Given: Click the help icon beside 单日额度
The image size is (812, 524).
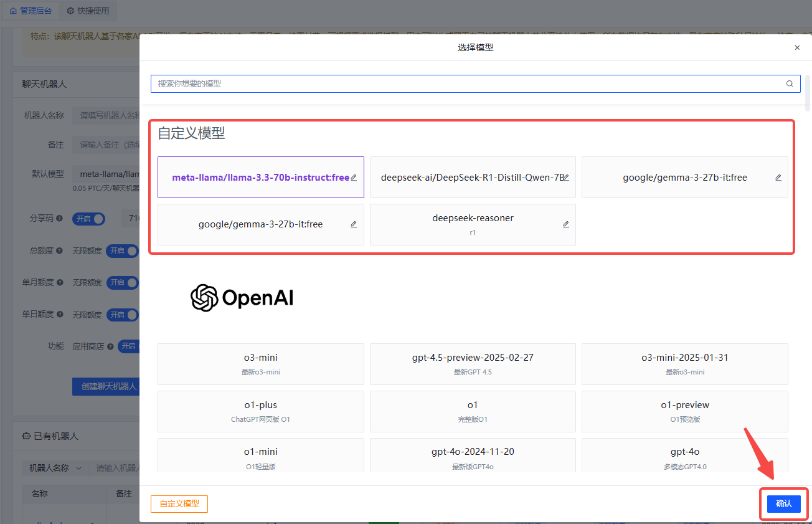Looking at the screenshot, I should (x=59, y=314).
